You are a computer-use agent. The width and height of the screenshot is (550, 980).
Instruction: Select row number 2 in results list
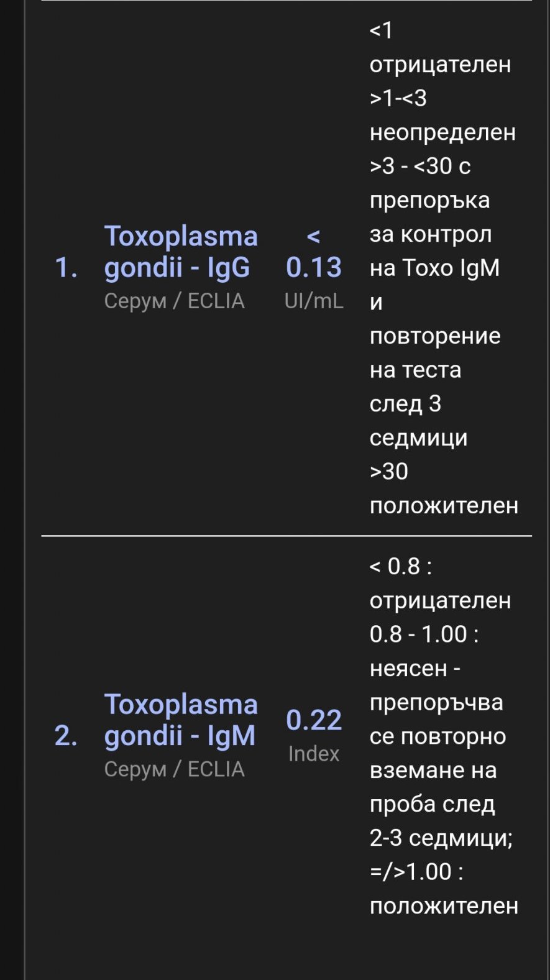coord(66,736)
